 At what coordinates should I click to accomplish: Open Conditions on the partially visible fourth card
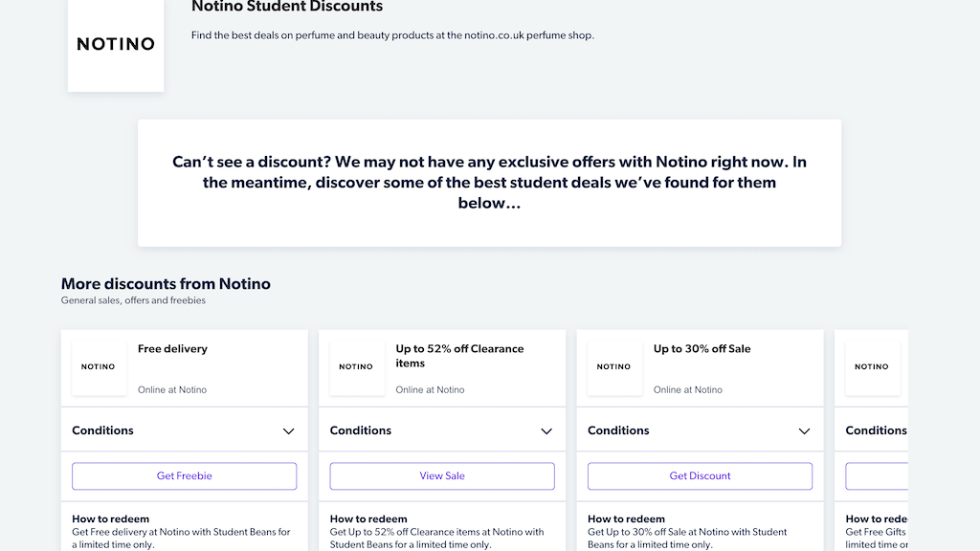[875, 430]
